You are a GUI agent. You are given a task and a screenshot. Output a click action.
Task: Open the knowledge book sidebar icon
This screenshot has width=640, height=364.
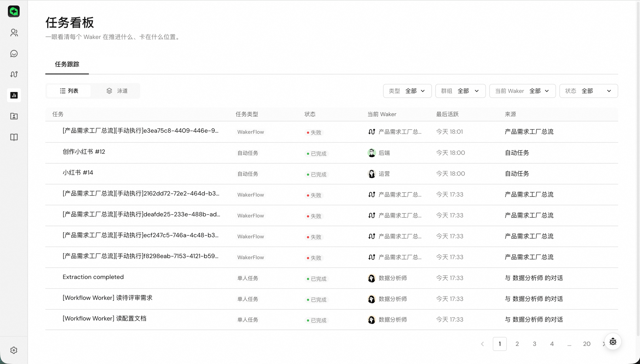14,137
